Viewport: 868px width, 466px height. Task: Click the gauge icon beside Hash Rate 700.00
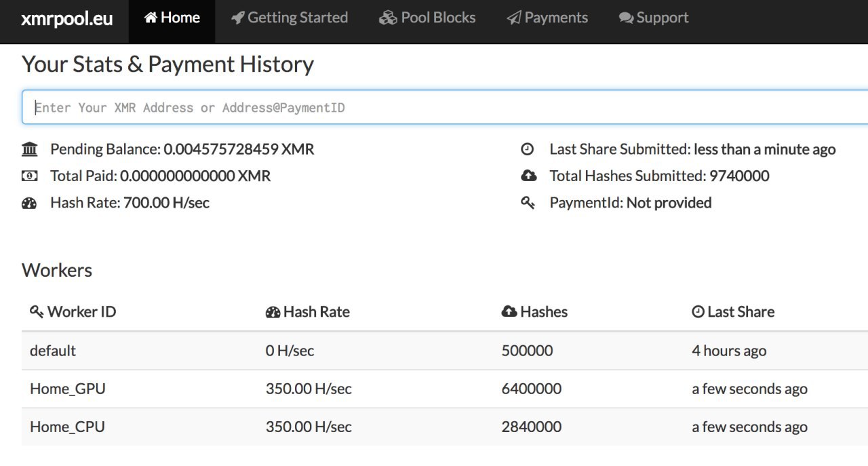click(29, 203)
